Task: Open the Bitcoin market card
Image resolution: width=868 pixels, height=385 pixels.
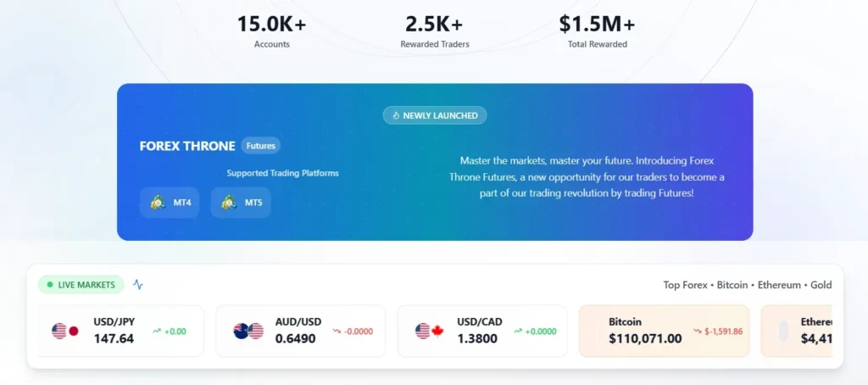Action: pyautogui.click(x=664, y=331)
